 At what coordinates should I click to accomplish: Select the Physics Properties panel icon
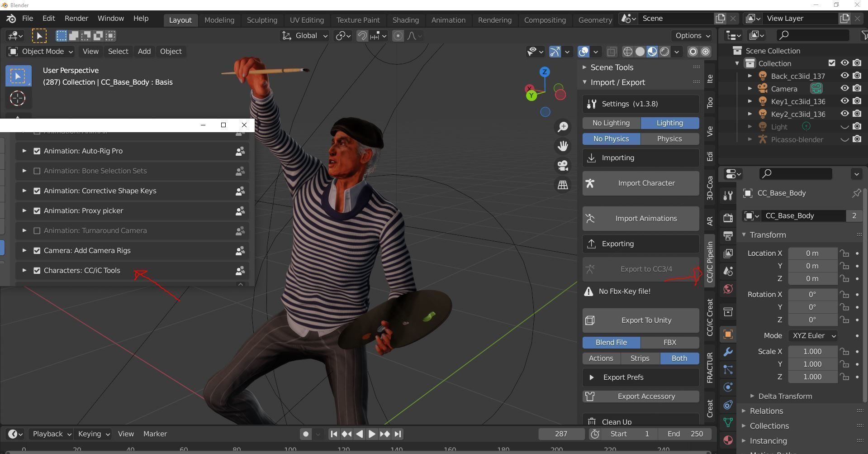[x=728, y=387]
